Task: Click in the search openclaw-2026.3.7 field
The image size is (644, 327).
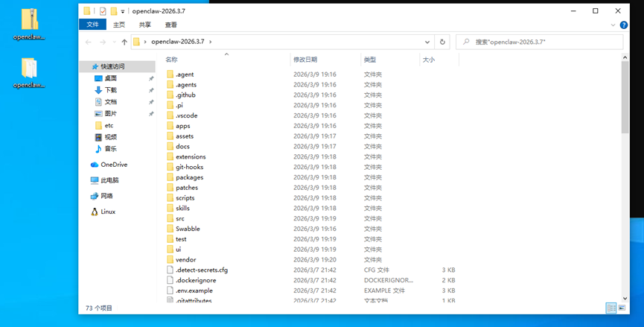Action: tap(543, 42)
